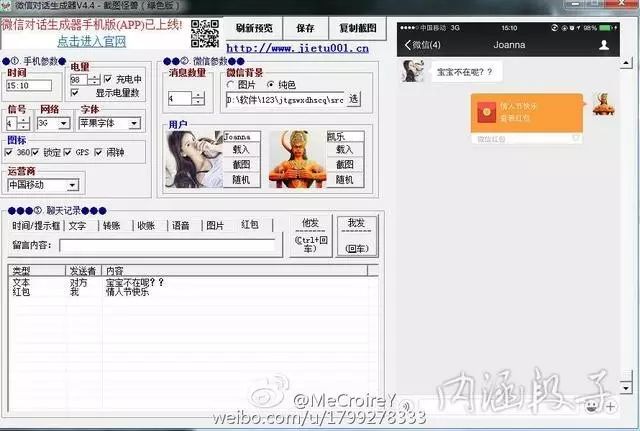
Task: Click the sender avatar beside red packet
Action: 603,104
